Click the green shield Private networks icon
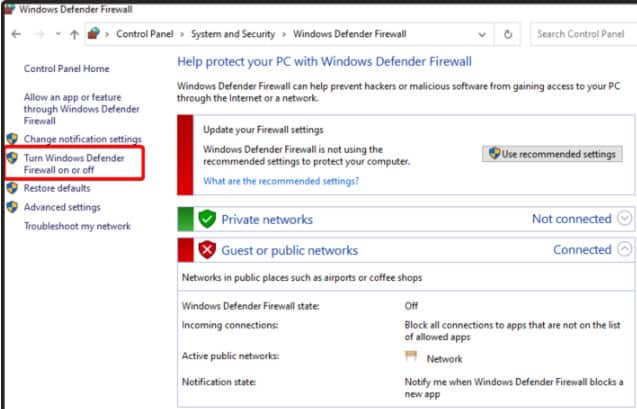 coord(207,219)
